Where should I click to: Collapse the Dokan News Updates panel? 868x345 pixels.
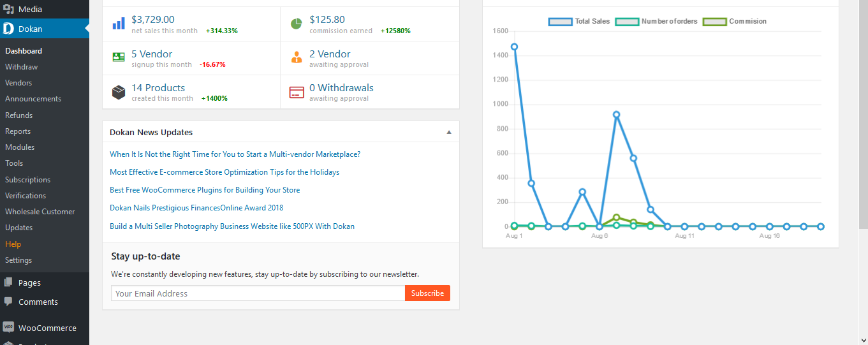pyautogui.click(x=449, y=132)
